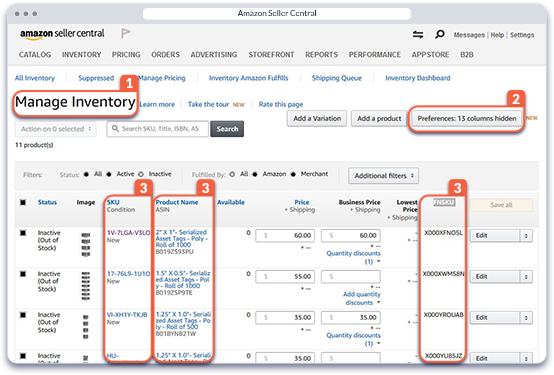The image size is (554, 375).
Task: Select Status filter Inactive radio button
Action: pos(141,174)
